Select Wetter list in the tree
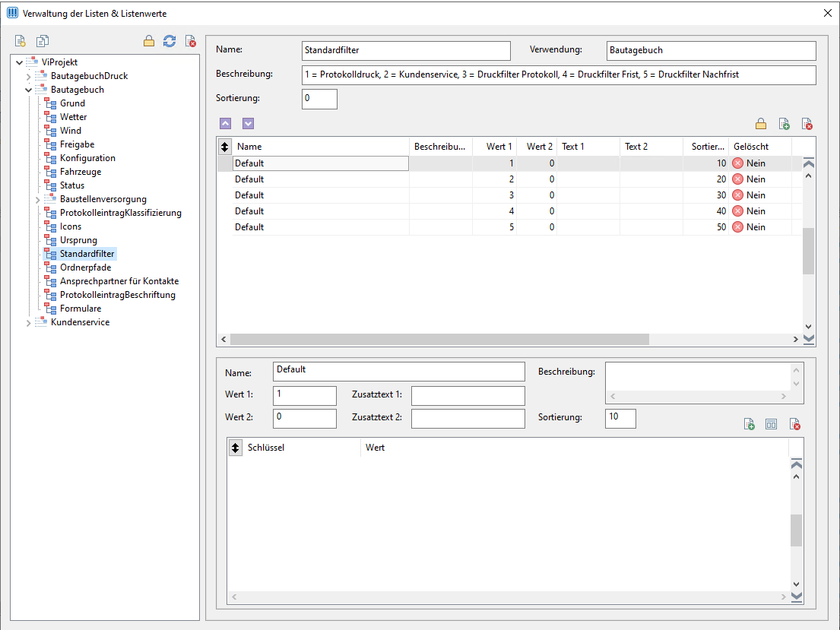 [x=74, y=117]
